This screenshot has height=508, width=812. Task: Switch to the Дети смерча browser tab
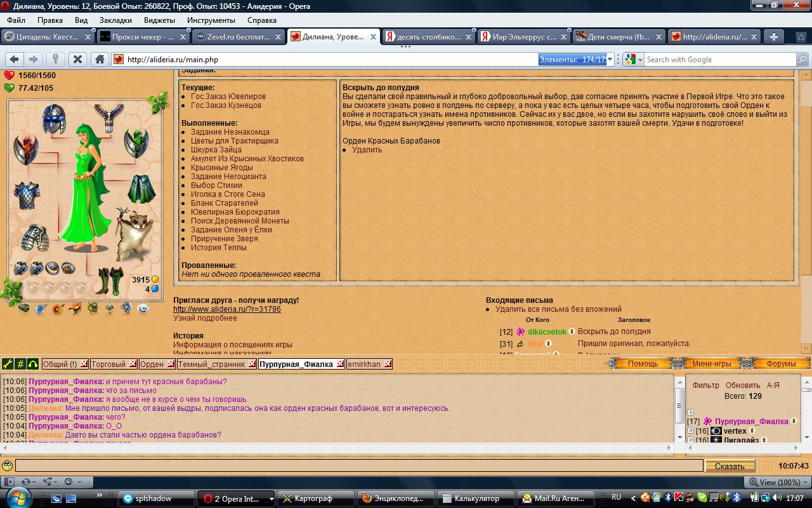[619, 37]
